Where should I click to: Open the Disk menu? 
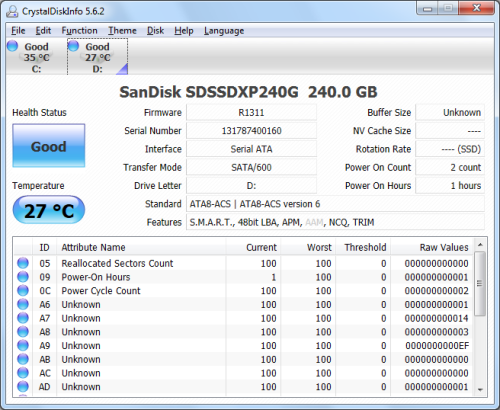pos(155,31)
